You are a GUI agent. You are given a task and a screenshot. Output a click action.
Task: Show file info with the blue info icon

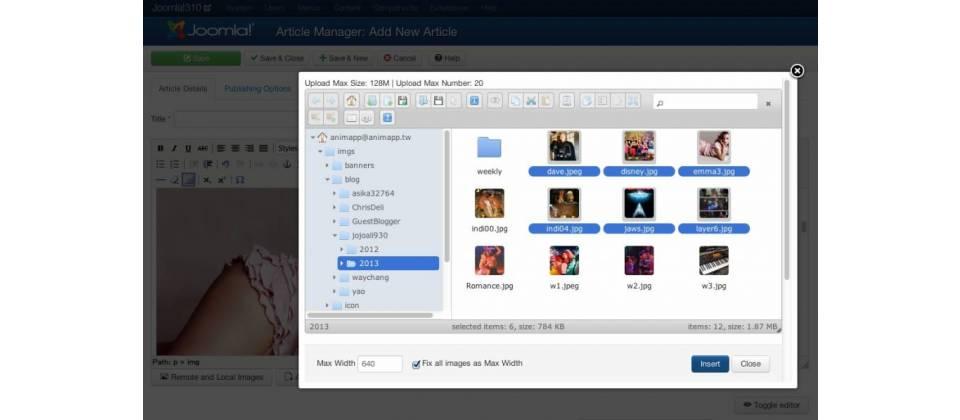[474, 100]
